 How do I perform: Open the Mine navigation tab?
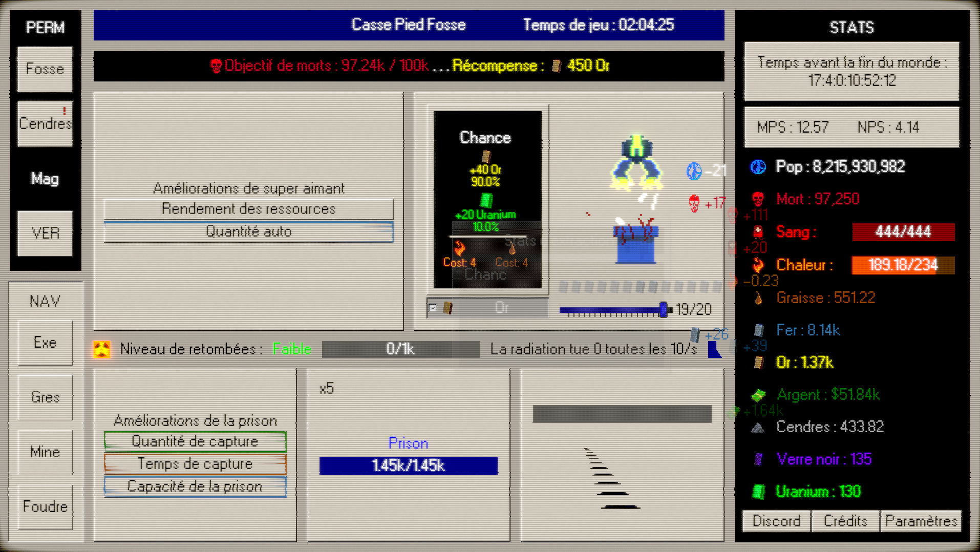click(45, 452)
